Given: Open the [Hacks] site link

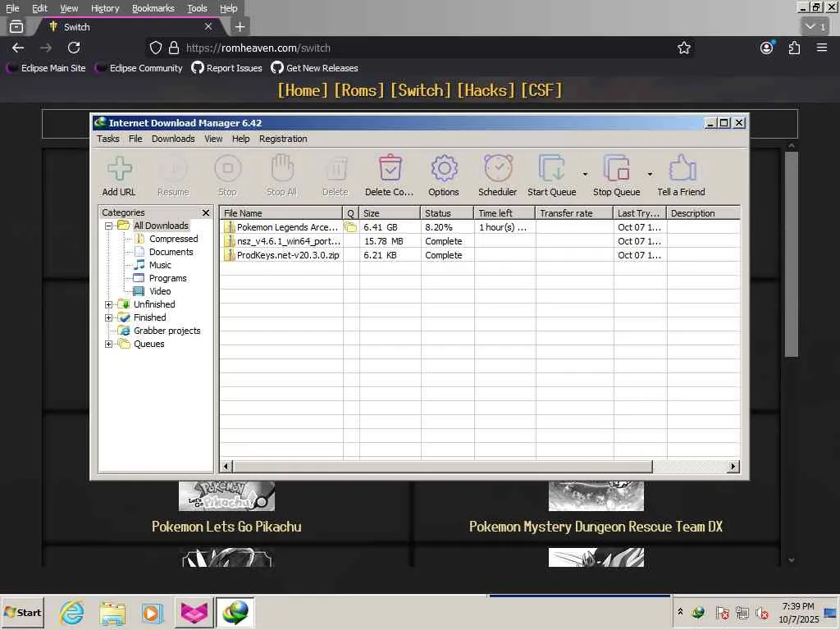Looking at the screenshot, I should click(x=486, y=90).
